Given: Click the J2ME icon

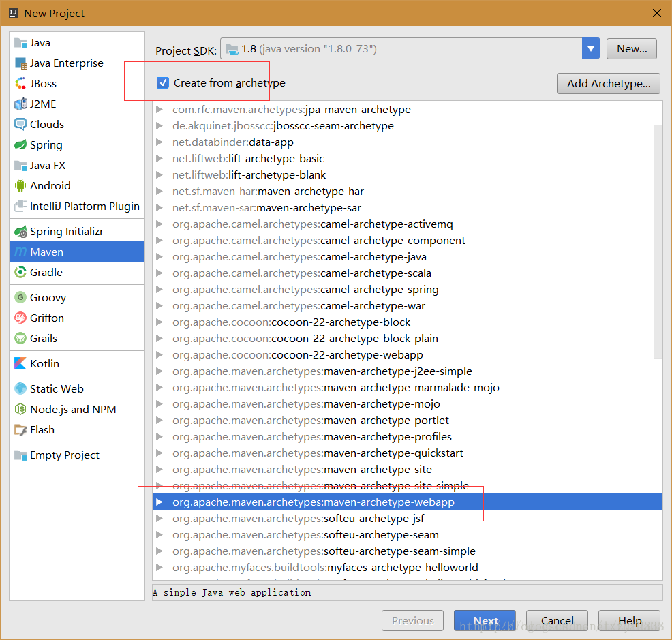Looking at the screenshot, I should (x=20, y=104).
